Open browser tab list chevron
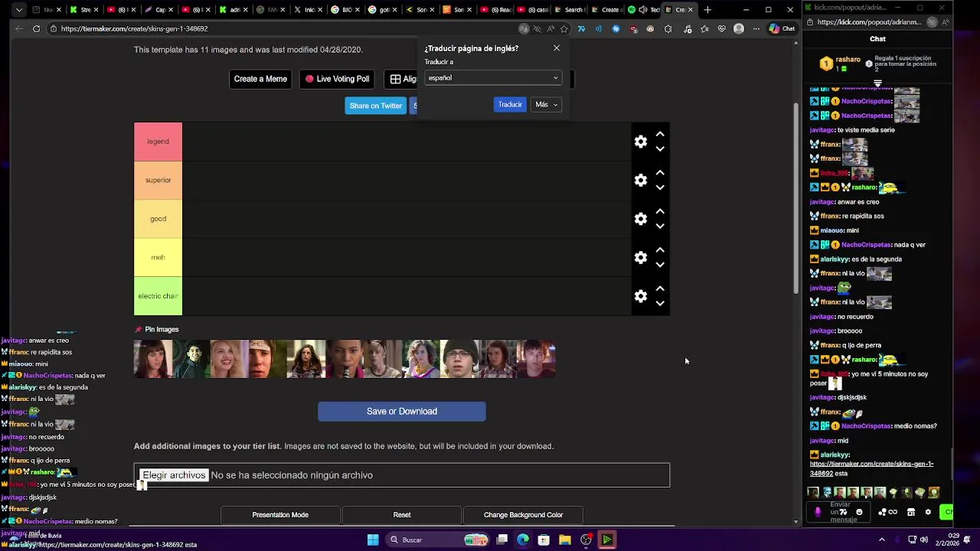The image size is (980, 551). [19, 10]
